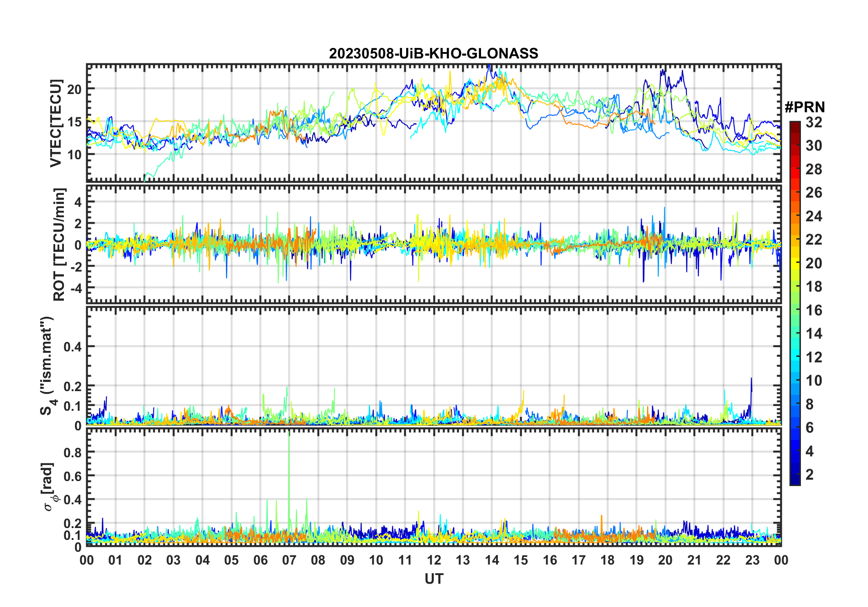Screen dimensions: 868x607
Task: Select the sigma-phi [rad] axis label
Action: (48, 487)
